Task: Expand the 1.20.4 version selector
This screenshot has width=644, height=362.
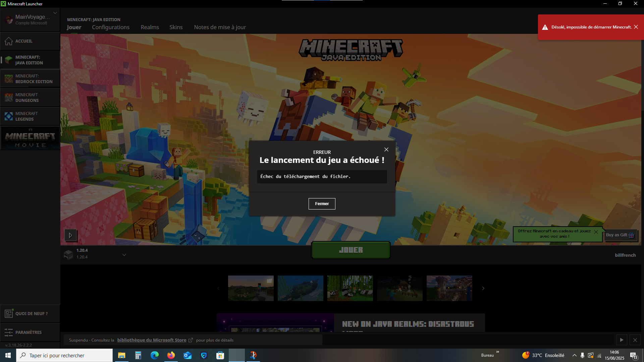Action: point(124,255)
